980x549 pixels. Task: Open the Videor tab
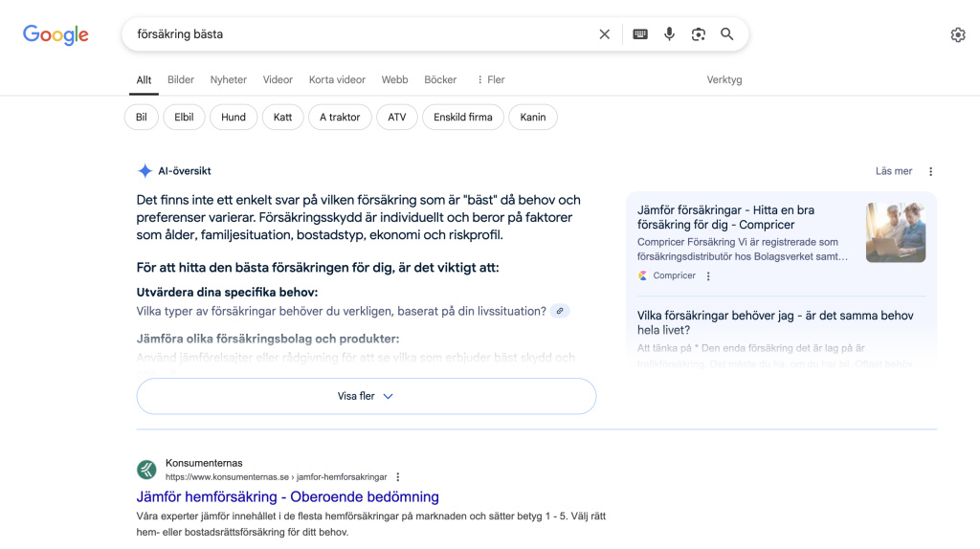click(278, 80)
